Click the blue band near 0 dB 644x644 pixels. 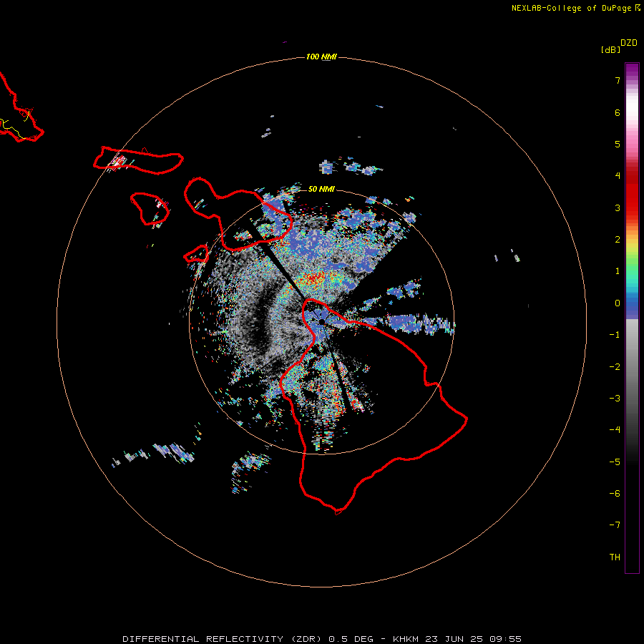tap(632, 307)
